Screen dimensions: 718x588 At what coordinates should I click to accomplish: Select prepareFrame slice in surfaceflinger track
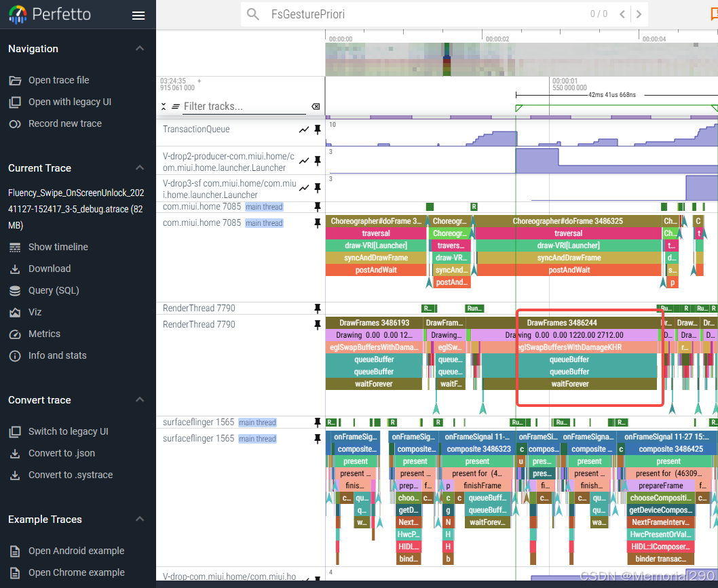(660, 486)
